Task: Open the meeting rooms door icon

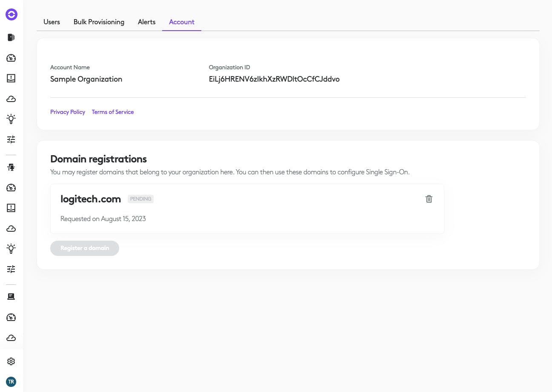Action: tap(11, 37)
